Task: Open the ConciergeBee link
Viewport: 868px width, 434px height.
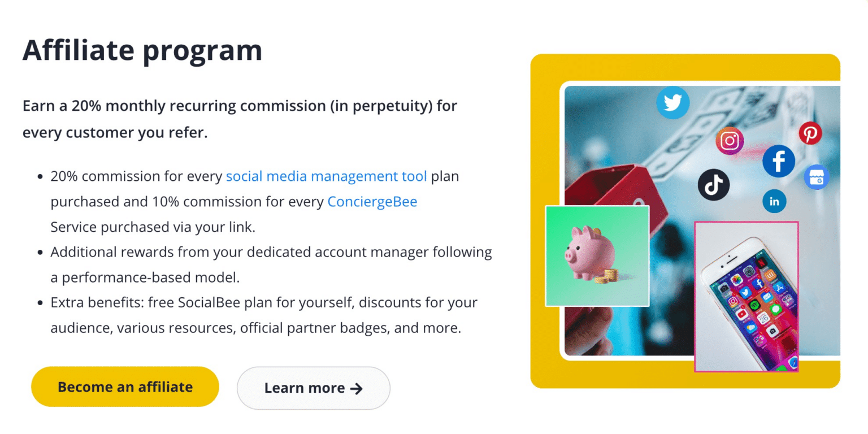Action: tap(372, 201)
